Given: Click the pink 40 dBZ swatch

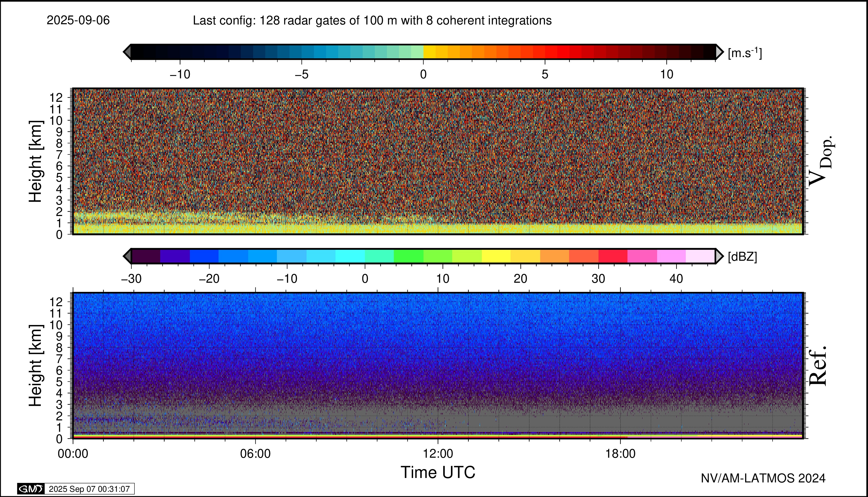Looking at the screenshot, I should click(671, 256).
